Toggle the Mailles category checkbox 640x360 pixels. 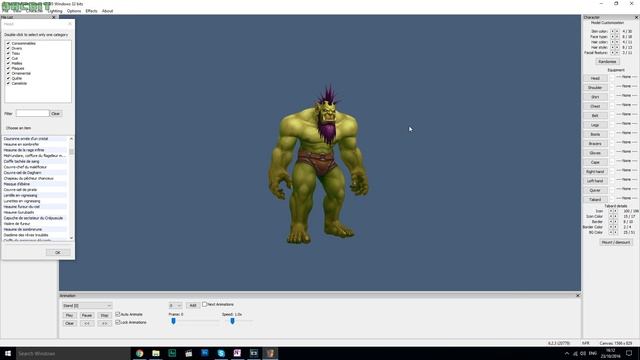tap(8, 63)
